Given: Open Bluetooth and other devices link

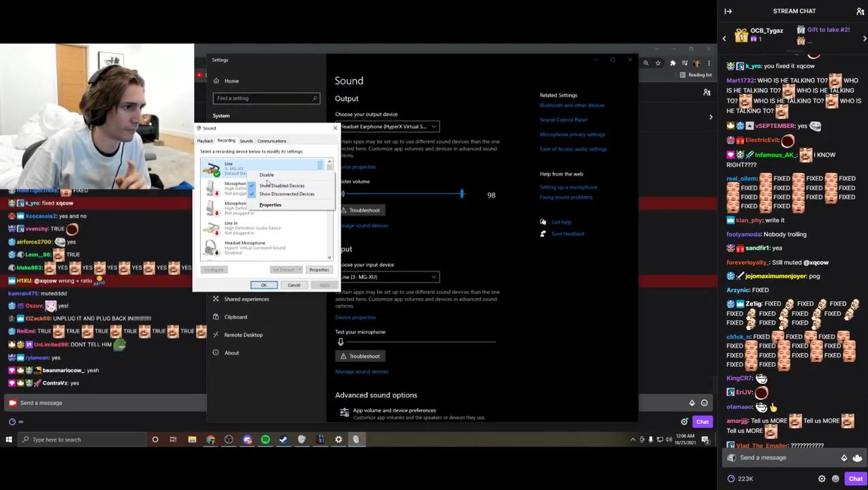Looking at the screenshot, I should point(572,105).
